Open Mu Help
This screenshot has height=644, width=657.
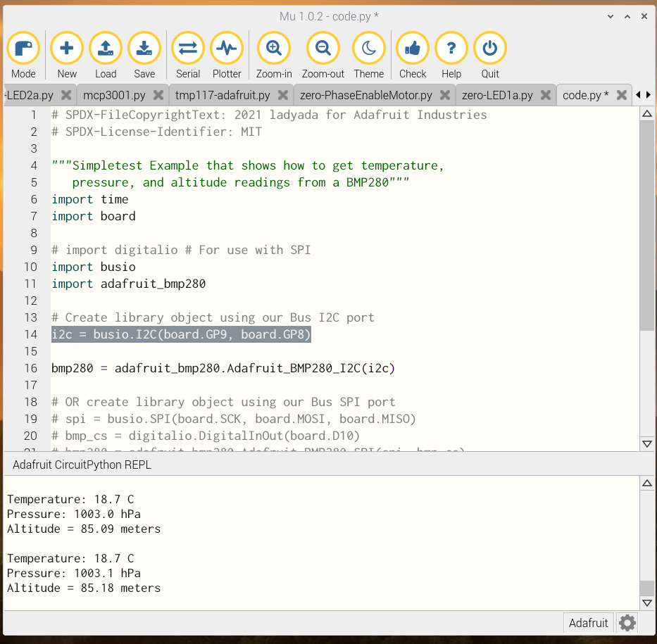(x=451, y=48)
